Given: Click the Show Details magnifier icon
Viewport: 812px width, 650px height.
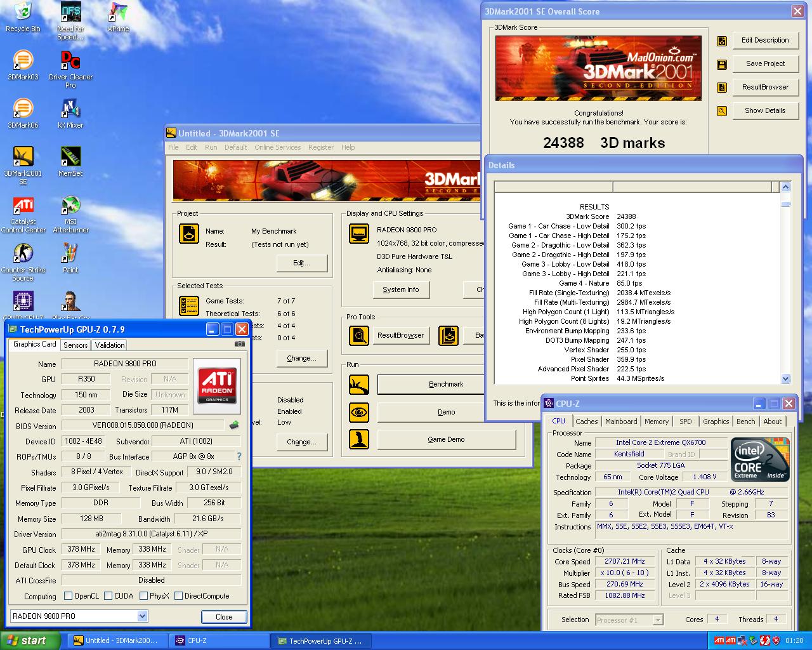Looking at the screenshot, I should click(x=722, y=111).
